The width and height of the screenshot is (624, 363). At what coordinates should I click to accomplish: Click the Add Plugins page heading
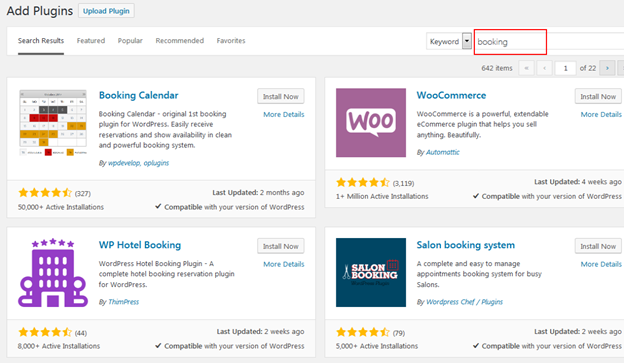40,11
